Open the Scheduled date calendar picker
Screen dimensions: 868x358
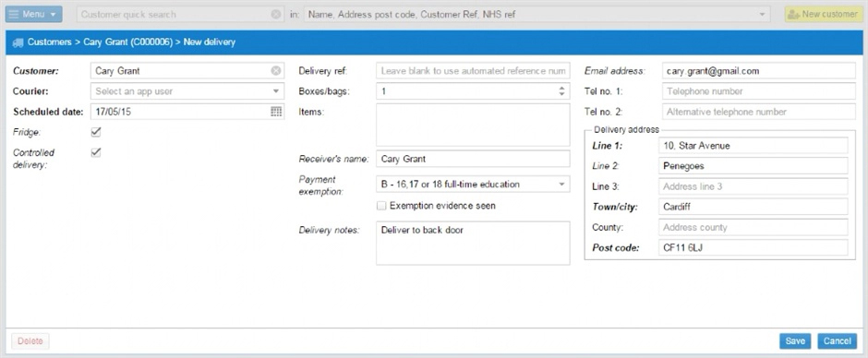(276, 112)
